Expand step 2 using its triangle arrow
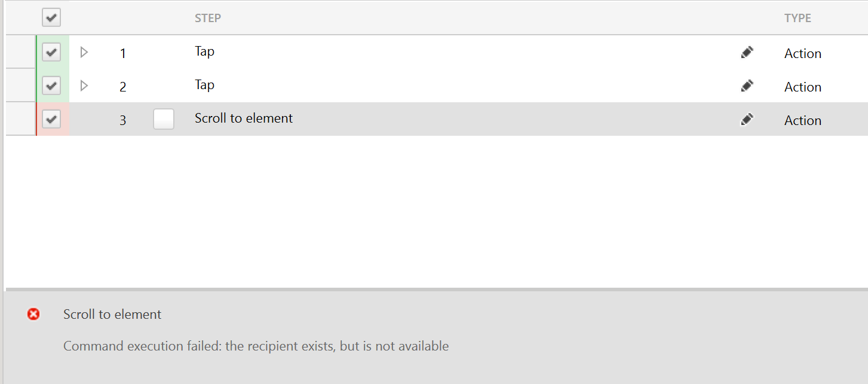Image resolution: width=868 pixels, height=384 pixels. point(84,86)
